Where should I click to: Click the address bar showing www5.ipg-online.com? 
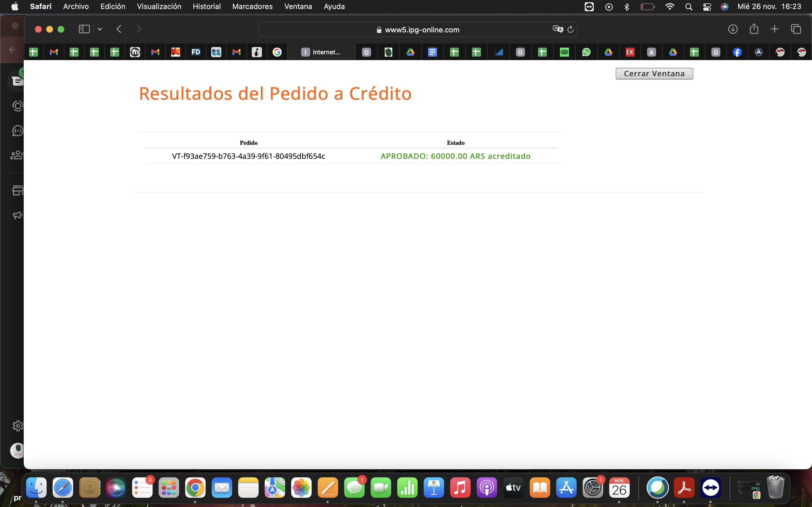[x=422, y=30]
